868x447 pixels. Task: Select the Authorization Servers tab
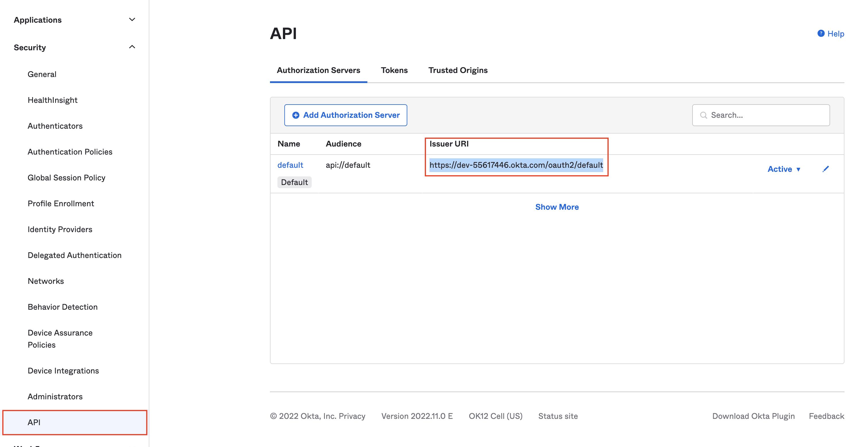(318, 70)
